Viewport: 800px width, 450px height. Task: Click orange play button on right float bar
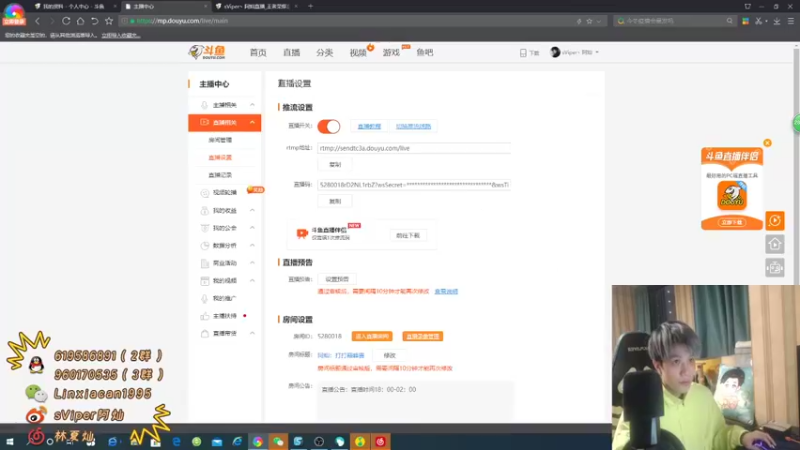click(774, 220)
